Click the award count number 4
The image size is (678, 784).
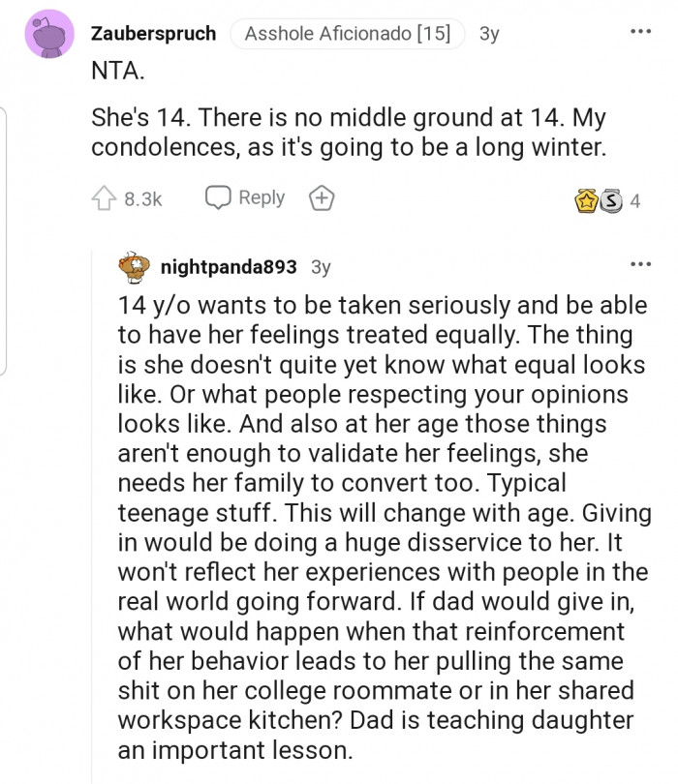635,201
